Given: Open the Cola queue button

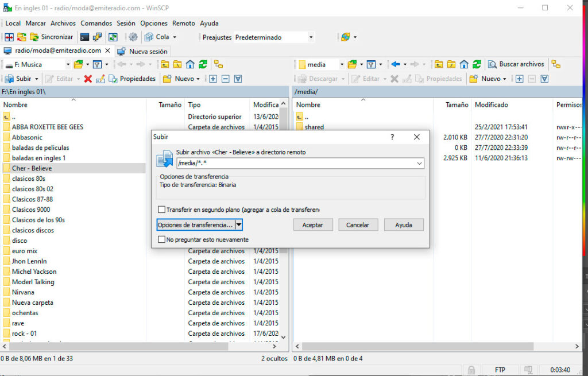Looking at the screenshot, I should pos(157,37).
